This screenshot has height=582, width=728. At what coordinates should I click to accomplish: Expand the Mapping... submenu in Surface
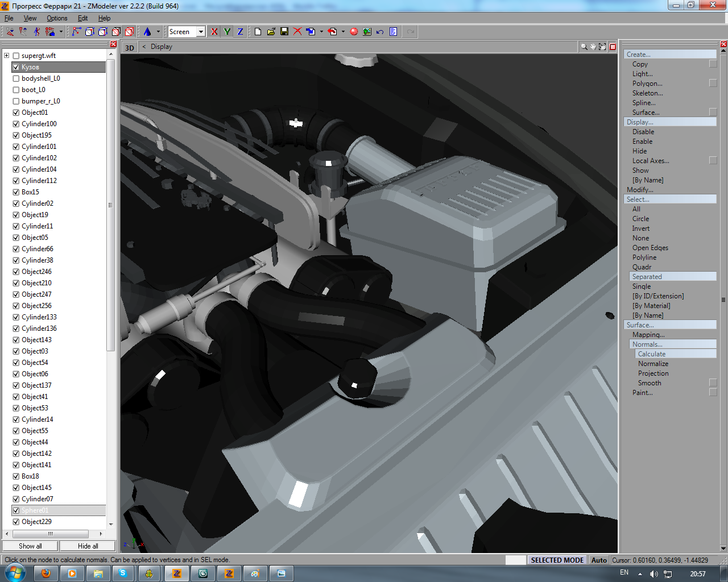648,335
